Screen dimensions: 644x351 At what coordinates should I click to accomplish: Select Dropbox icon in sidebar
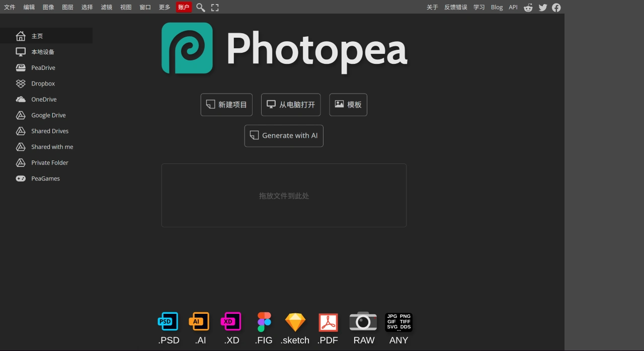(21, 83)
